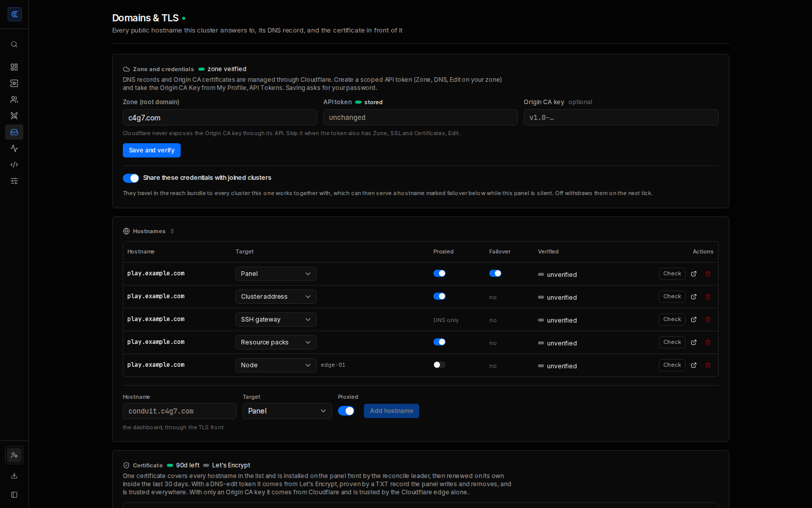The width and height of the screenshot is (812, 508).
Task: Toggle Share these credentials with joined clusters
Action: pyautogui.click(x=131, y=178)
